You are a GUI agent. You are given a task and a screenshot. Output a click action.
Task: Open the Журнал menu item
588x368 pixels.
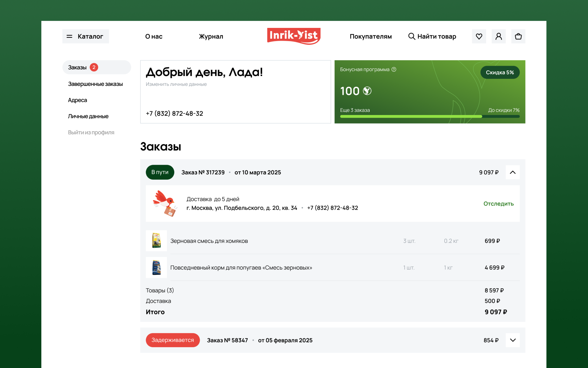(x=211, y=36)
